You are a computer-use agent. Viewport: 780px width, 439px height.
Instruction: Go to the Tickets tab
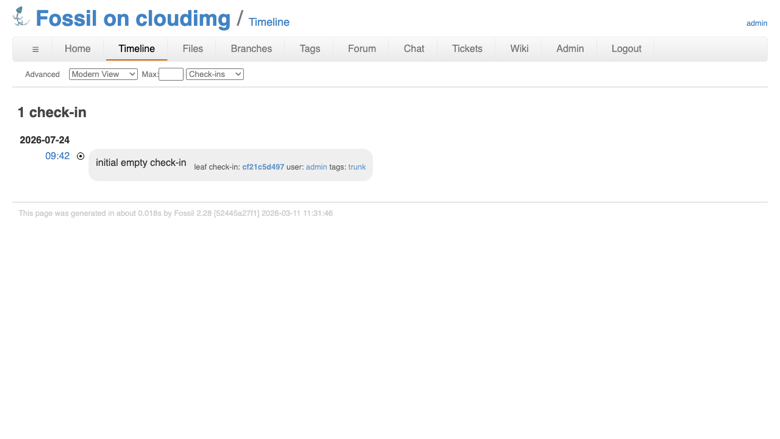coord(467,49)
